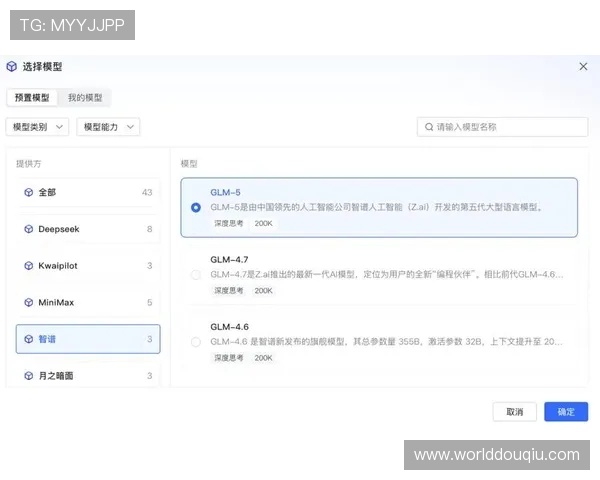600x480 pixels.
Task: Select the GLM-5 radio button
Action: [x=196, y=207]
